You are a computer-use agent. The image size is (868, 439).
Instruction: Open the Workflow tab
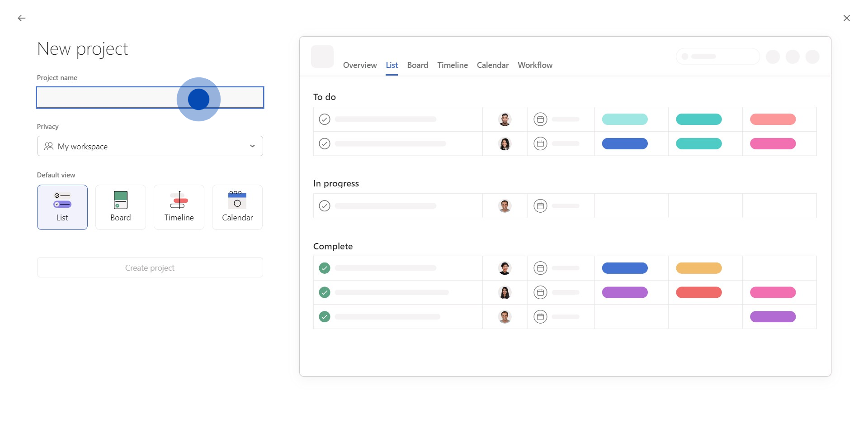pos(535,65)
